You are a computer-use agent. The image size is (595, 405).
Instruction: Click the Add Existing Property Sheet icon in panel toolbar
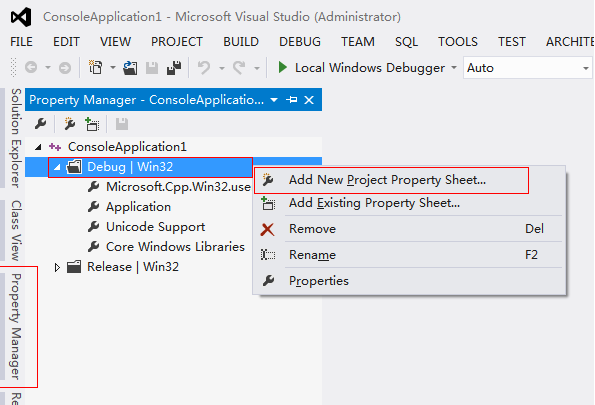tap(92, 124)
